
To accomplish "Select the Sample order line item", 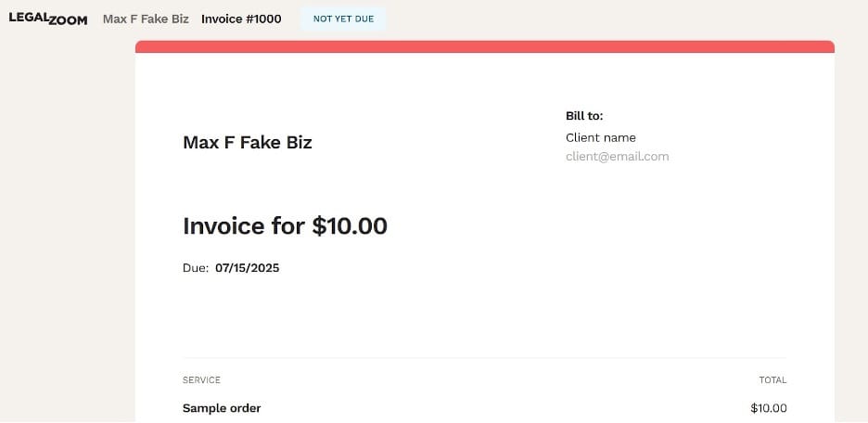I will pos(222,408).
